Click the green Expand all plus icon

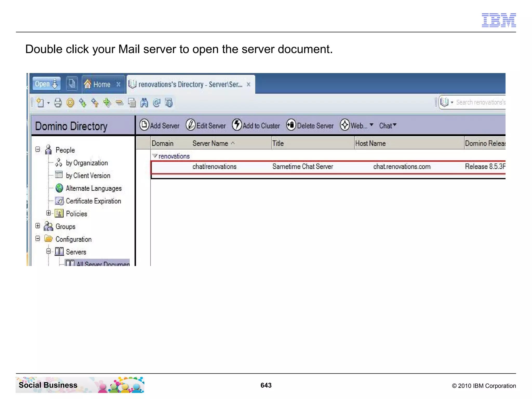click(107, 103)
